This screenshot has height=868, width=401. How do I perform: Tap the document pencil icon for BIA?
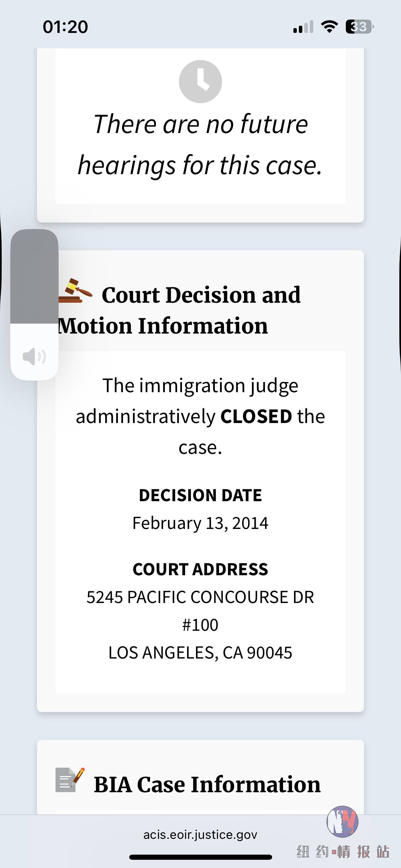(x=70, y=780)
